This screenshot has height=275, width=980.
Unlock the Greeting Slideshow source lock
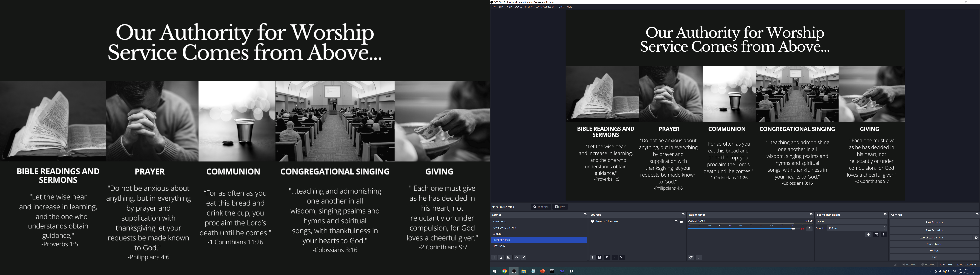pyautogui.click(x=681, y=221)
